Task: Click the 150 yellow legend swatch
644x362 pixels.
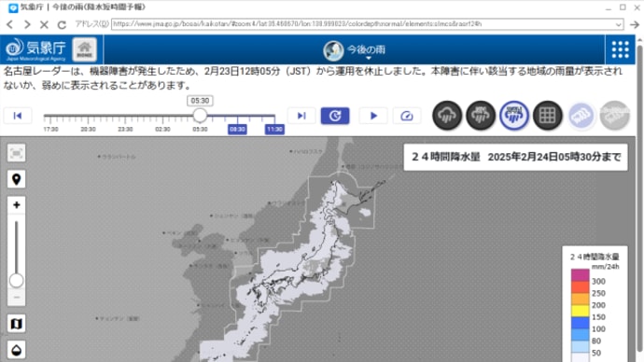Action: tap(580, 311)
